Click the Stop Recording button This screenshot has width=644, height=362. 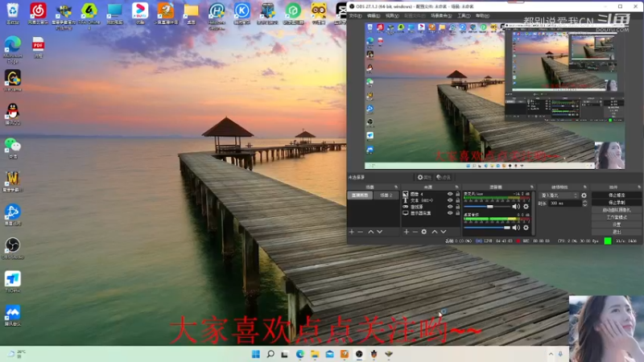[x=617, y=203]
